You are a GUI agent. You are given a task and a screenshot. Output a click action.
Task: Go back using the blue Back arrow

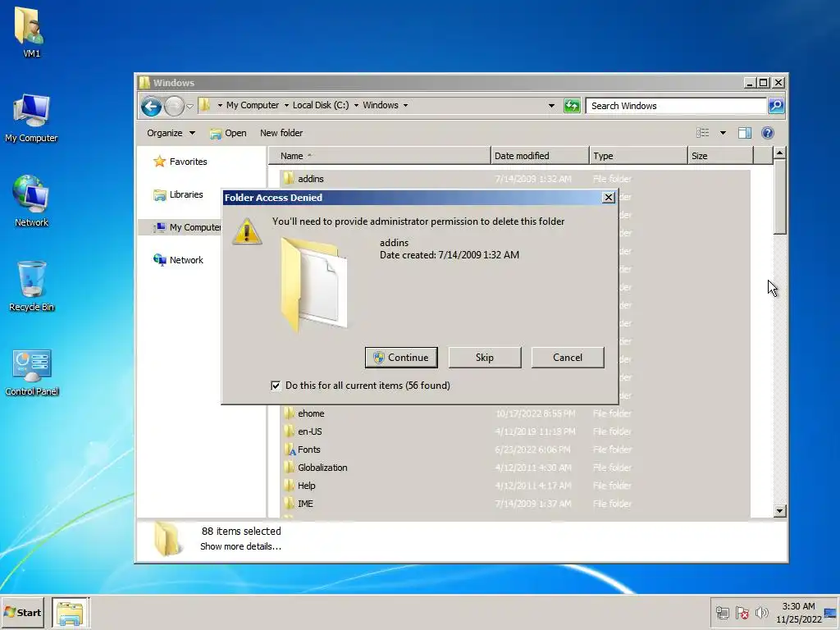(x=152, y=106)
